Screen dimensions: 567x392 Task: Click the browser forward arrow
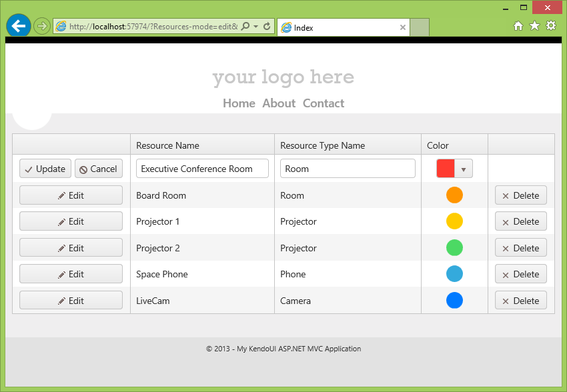pyautogui.click(x=42, y=26)
